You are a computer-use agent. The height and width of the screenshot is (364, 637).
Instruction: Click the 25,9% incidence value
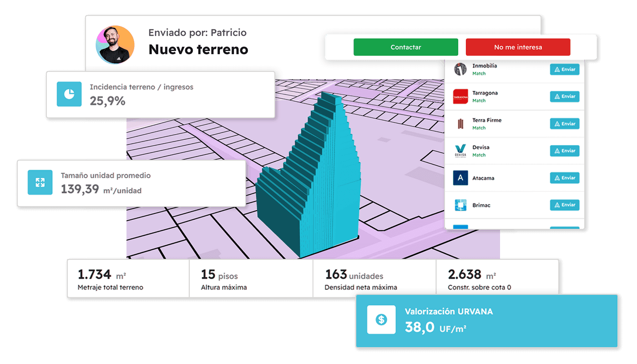point(107,101)
